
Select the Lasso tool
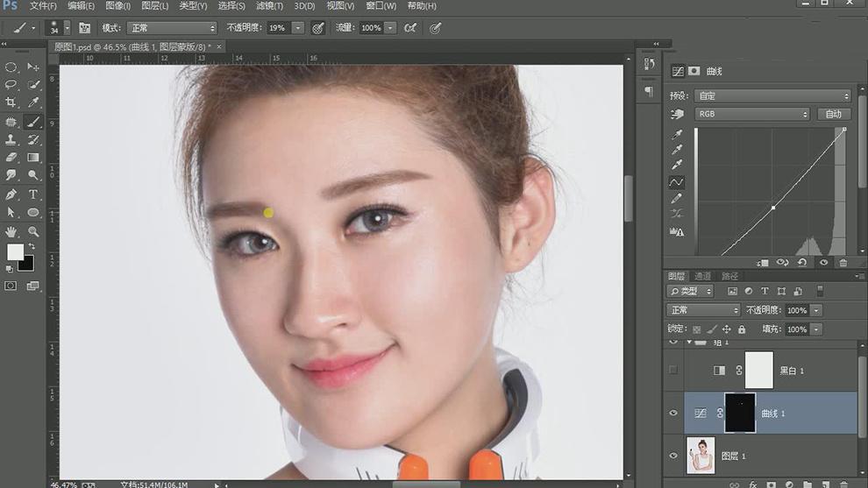point(11,85)
